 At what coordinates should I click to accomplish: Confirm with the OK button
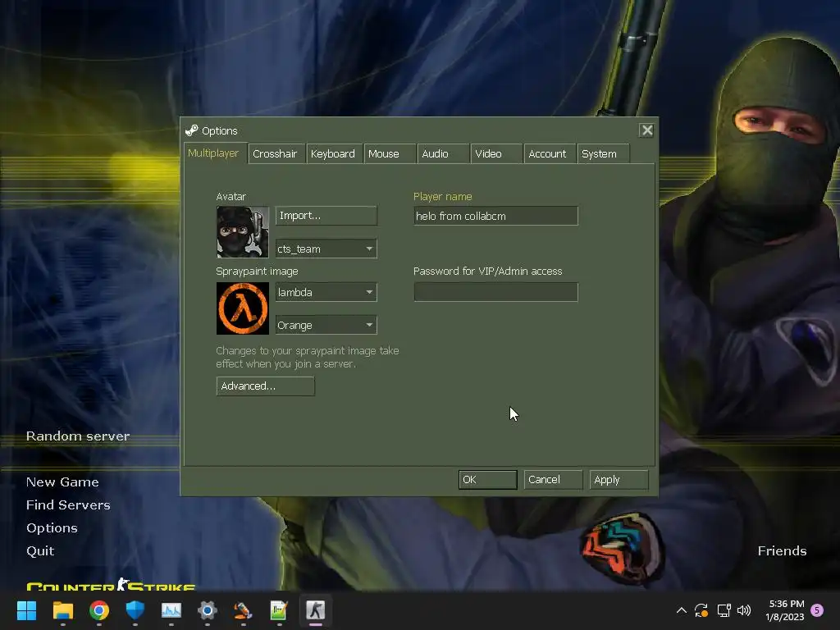(x=487, y=479)
